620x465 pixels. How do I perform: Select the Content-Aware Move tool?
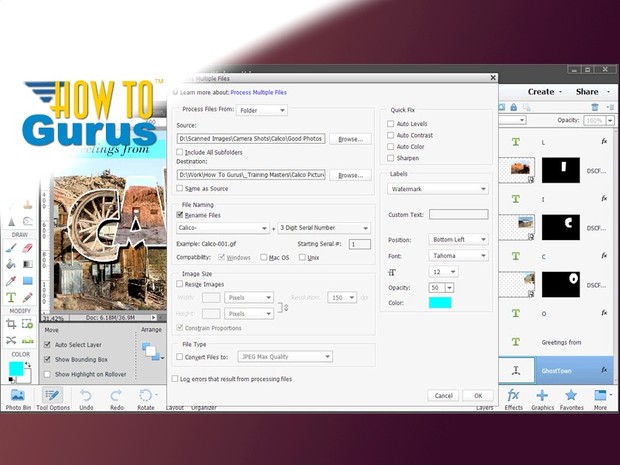coord(11,340)
